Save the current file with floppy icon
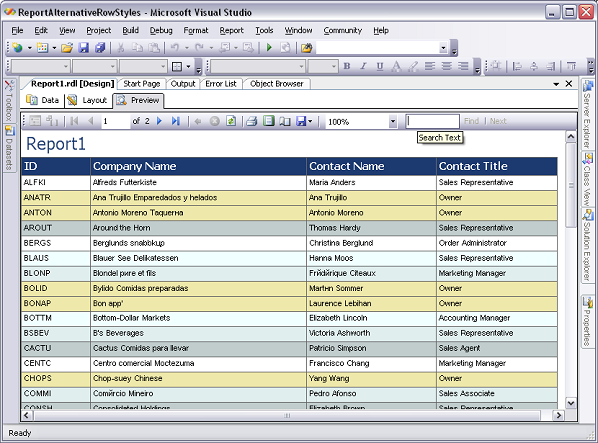 pyautogui.click(x=84, y=48)
